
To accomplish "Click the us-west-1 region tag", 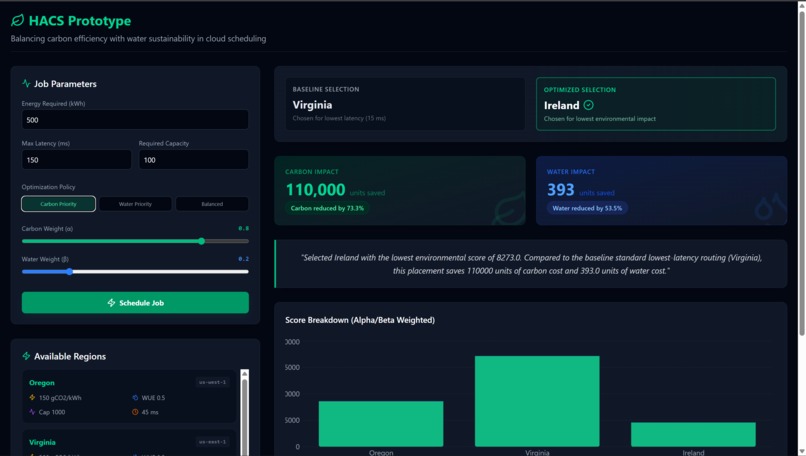I will [x=212, y=382].
